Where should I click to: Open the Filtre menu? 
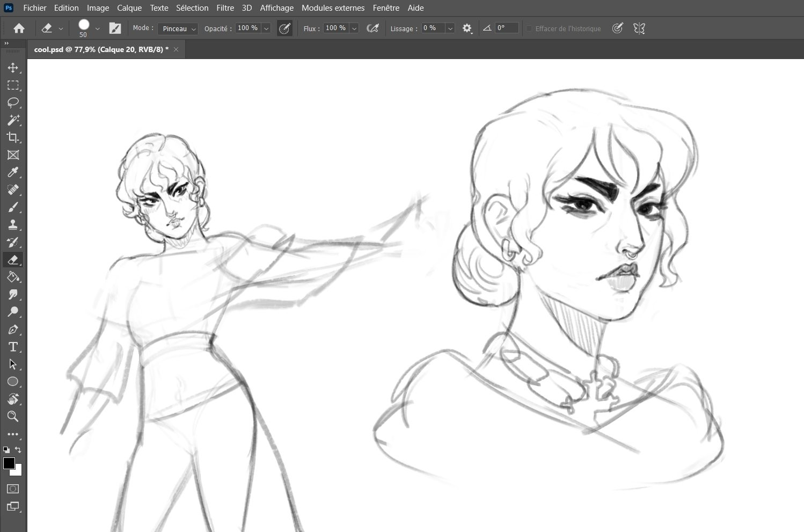[x=225, y=8]
